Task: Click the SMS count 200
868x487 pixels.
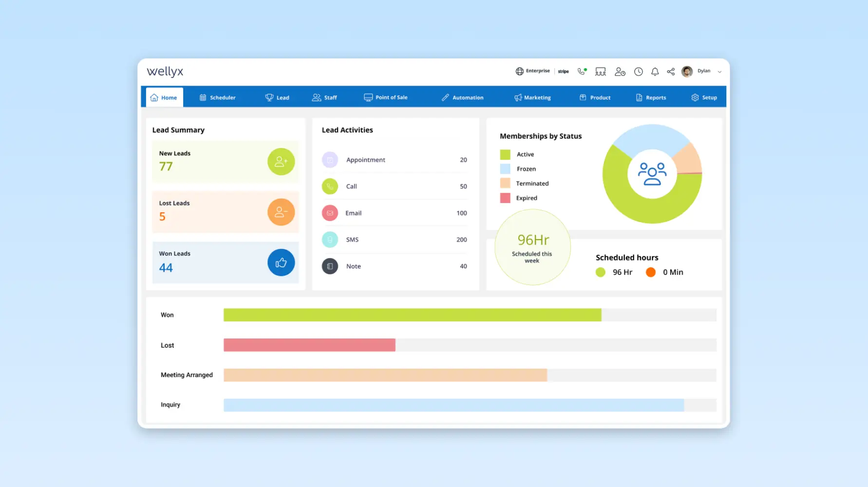Action: [462, 240]
